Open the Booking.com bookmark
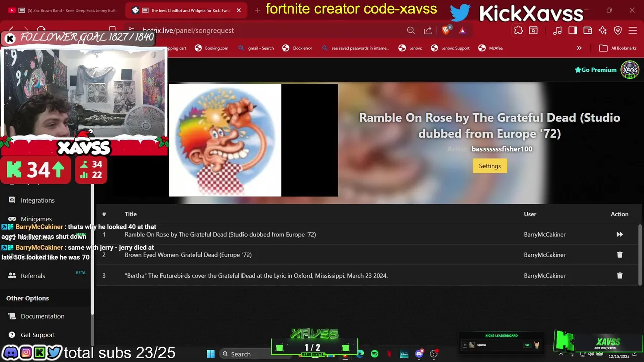This screenshot has width=644, height=362. [211, 48]
